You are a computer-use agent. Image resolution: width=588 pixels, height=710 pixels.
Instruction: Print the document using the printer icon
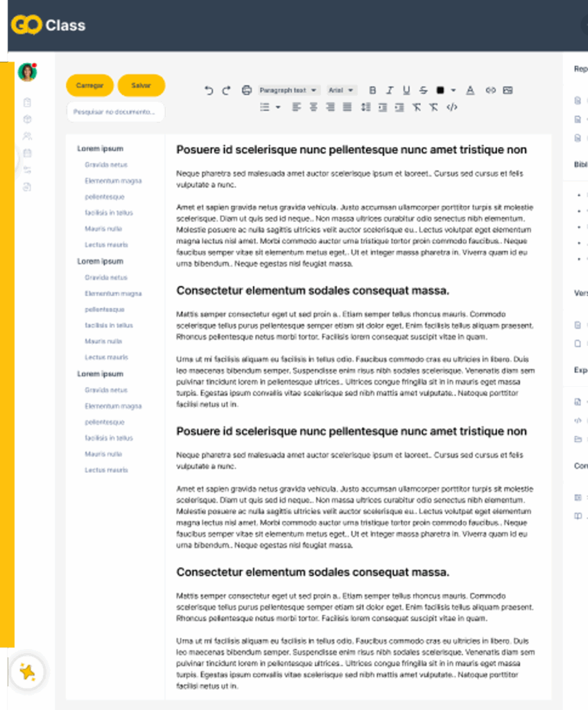click(246, 90)
